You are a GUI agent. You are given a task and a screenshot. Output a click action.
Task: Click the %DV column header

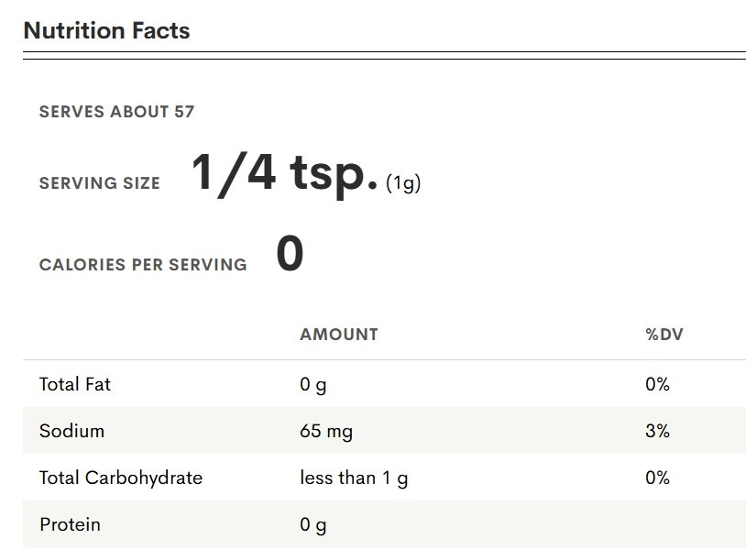point(664,335)
